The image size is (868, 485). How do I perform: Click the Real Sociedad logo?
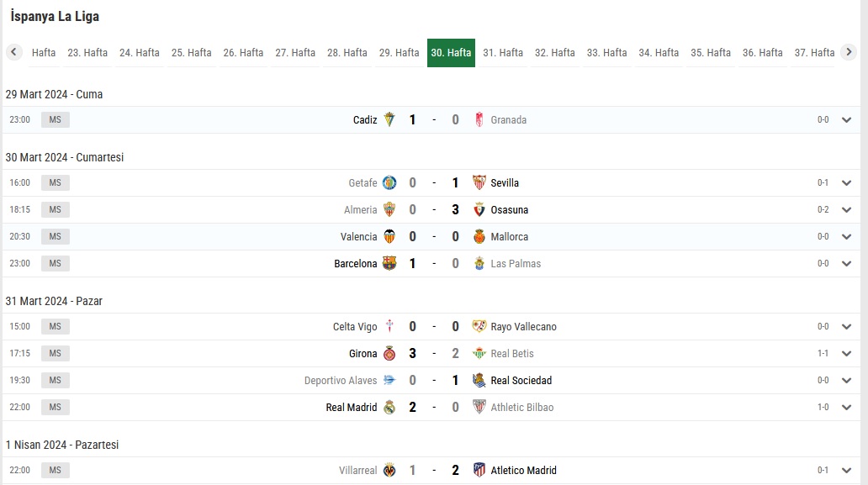tap(479, 380)
